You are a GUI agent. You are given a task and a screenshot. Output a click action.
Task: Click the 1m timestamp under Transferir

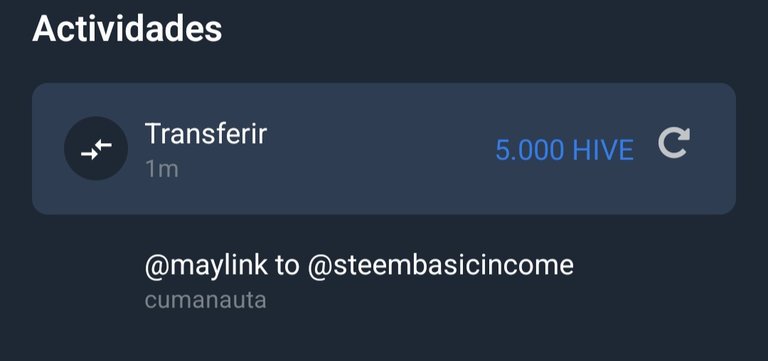[x=162, y=169]
